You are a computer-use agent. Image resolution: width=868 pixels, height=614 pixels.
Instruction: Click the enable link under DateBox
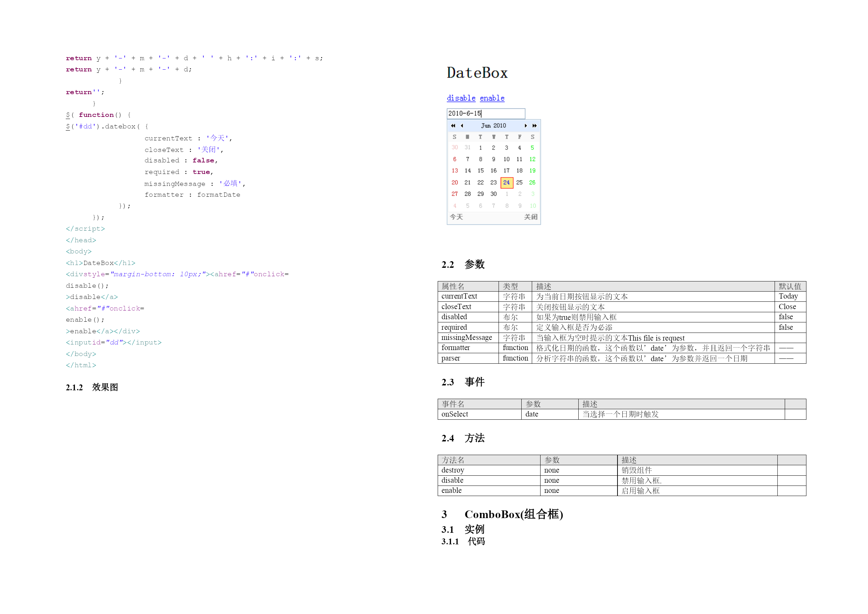tap(492, 98)
